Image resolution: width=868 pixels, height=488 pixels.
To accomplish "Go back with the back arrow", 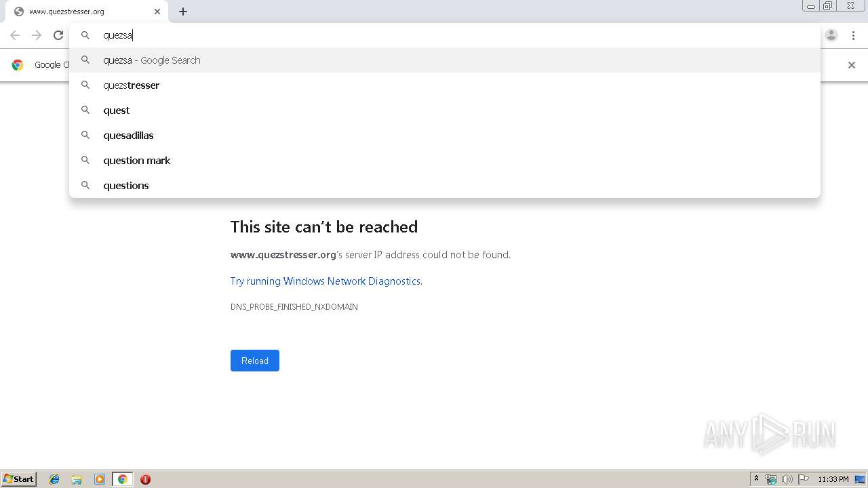I will click(x=15, y=35).
